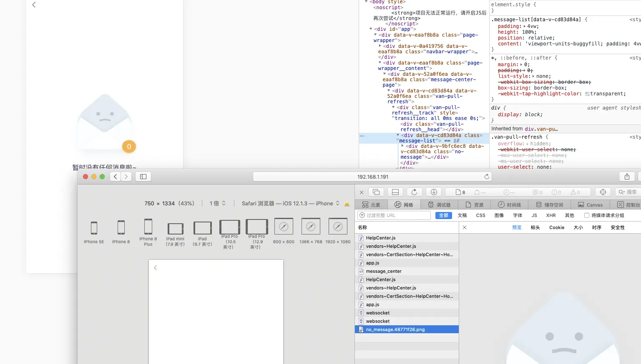The image size is (641, 364).
Task: Open the 网络 inspector tab
Action: click(x=404, y=204)
